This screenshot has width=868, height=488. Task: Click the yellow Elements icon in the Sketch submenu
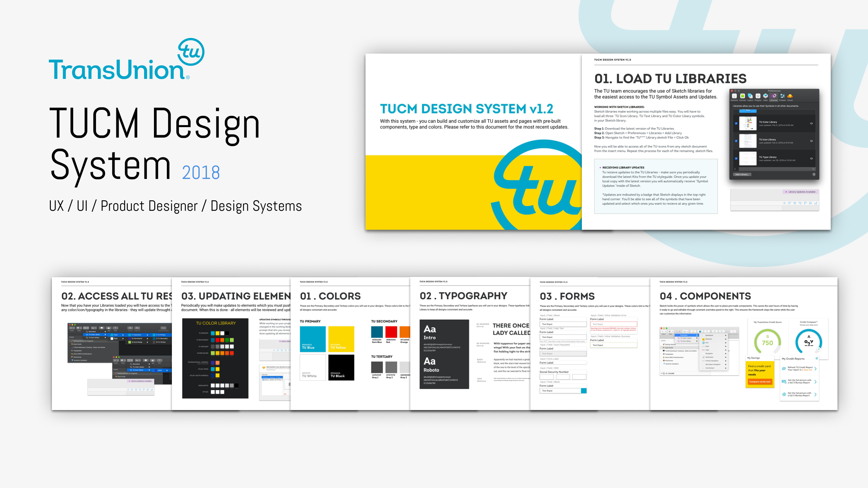click(x=704, y=339)
